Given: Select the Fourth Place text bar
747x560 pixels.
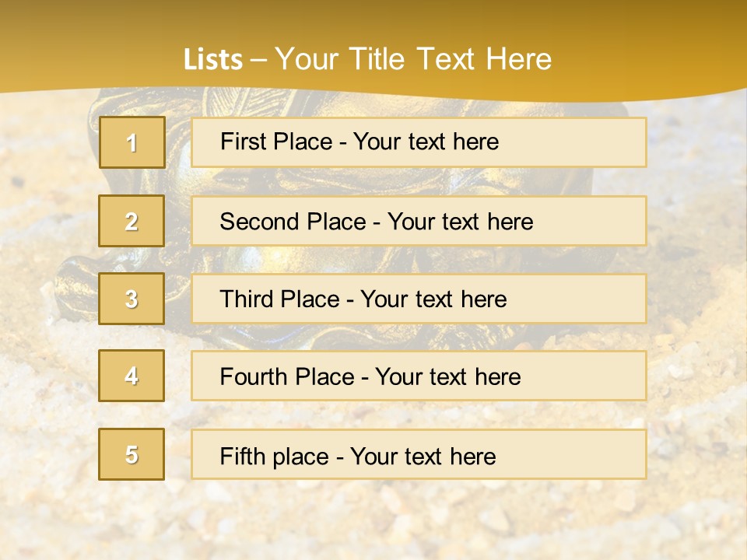Looking at the screenshot, I should (419, 376).
